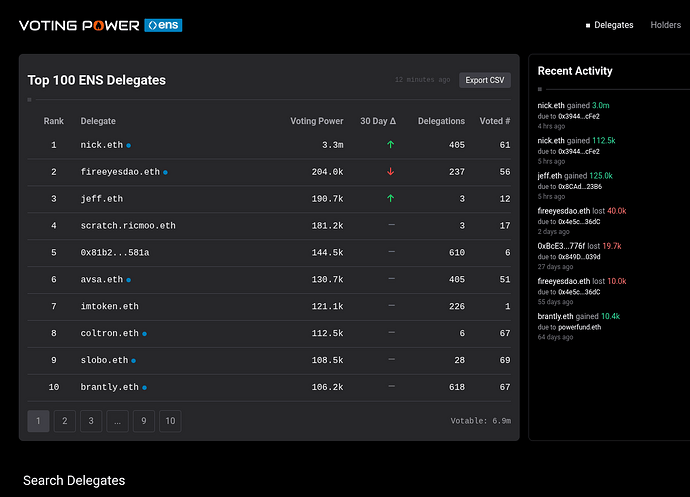Screen dimensions: 690x497
Task: Click the 0x8CAd...23B6 address
Action: click(x=580, y=187)
